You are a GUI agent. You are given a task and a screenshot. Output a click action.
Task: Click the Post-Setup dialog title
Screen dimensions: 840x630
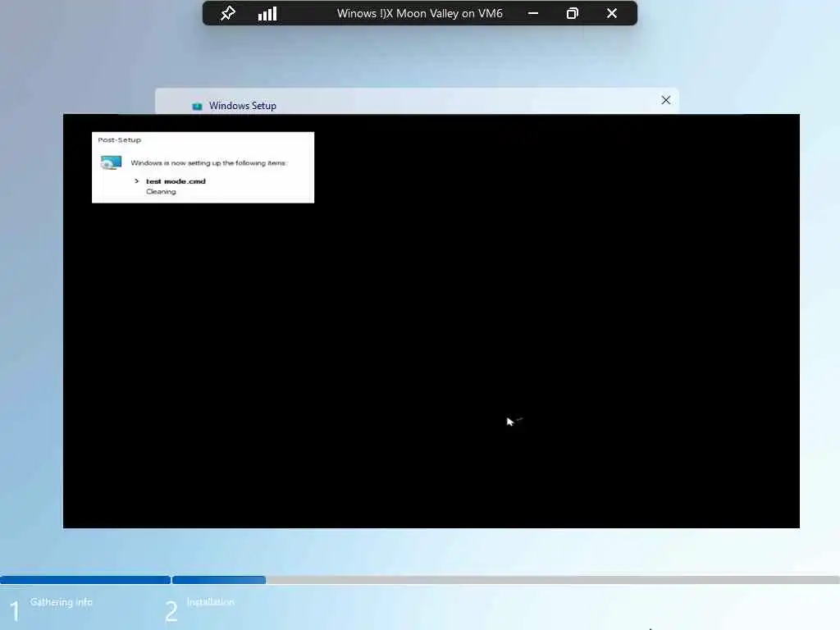click(x=120, y=139)
